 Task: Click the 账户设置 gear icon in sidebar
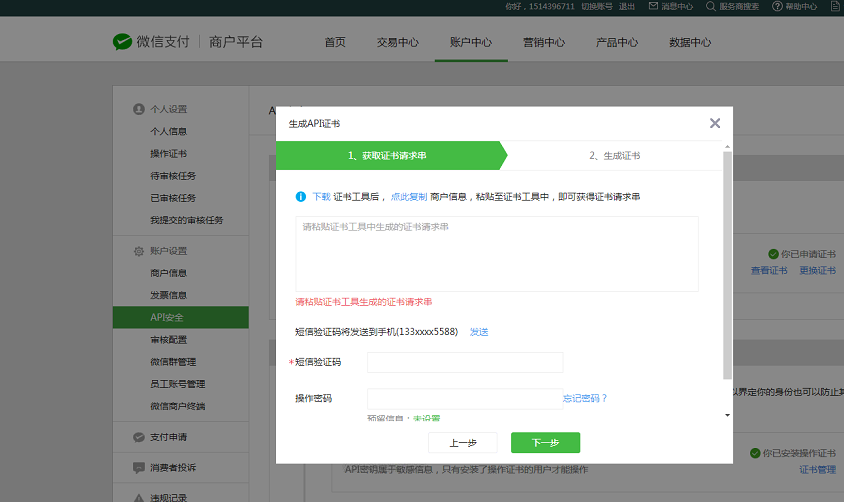(139, 251)
